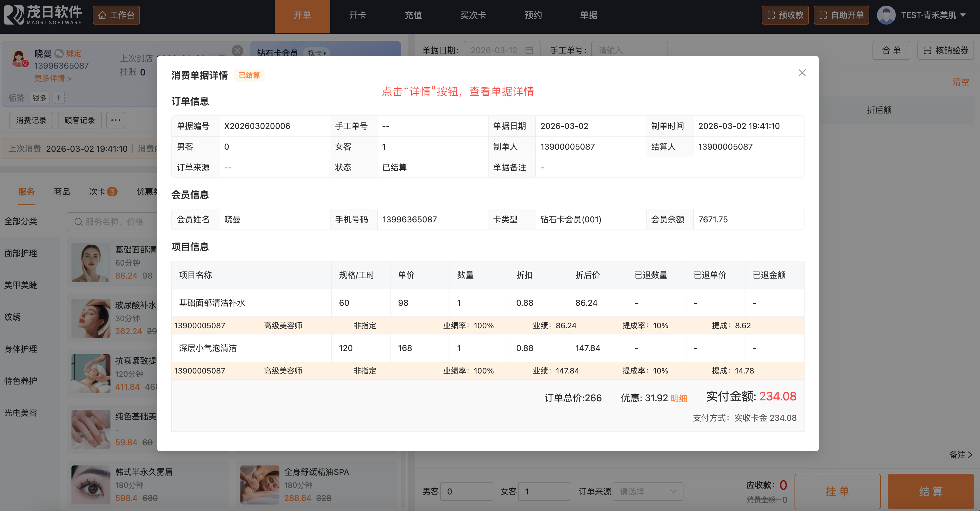Click the 核销验券 scan button

point(945,50)
